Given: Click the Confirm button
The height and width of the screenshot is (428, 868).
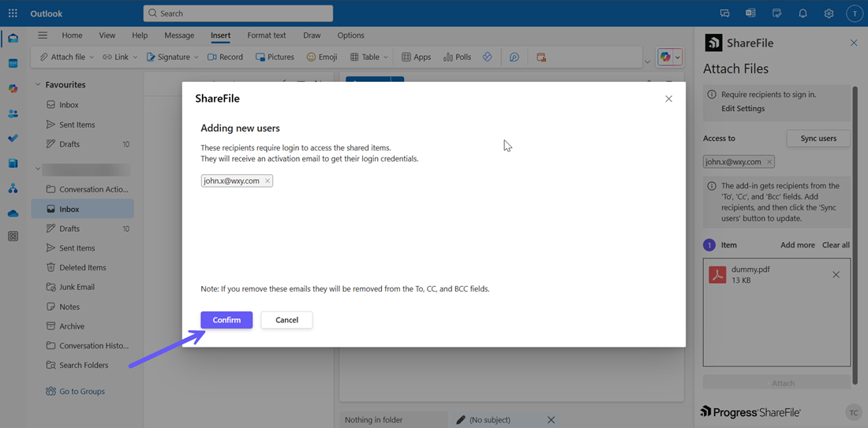Looking at the screenshot, I should coord(226,320).
